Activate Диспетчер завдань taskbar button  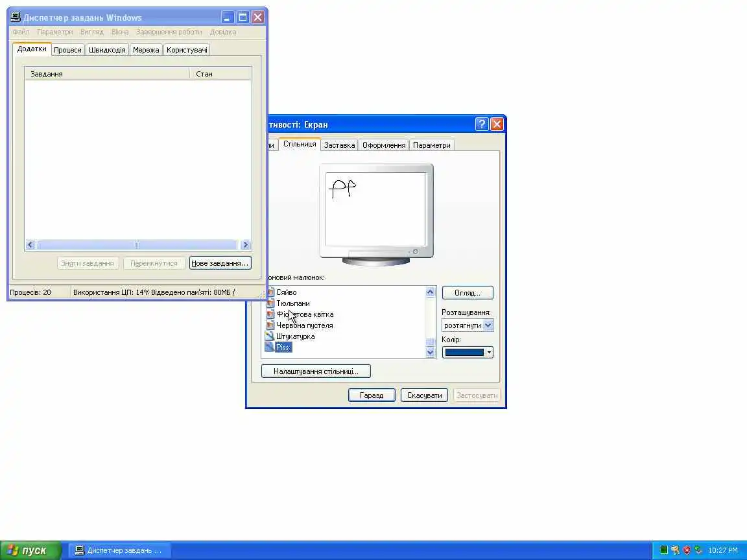(119, 550)
